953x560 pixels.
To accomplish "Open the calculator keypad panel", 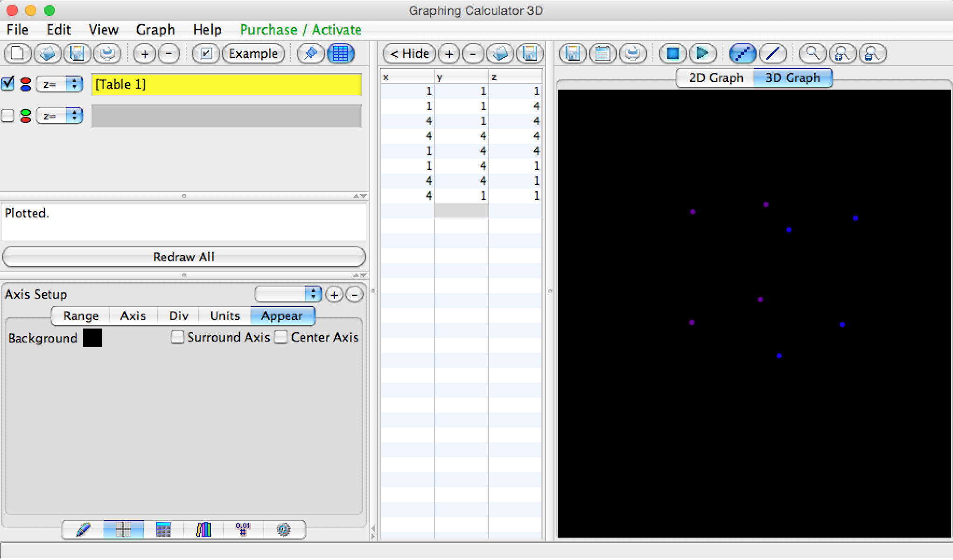I will (x=162, y=530).
